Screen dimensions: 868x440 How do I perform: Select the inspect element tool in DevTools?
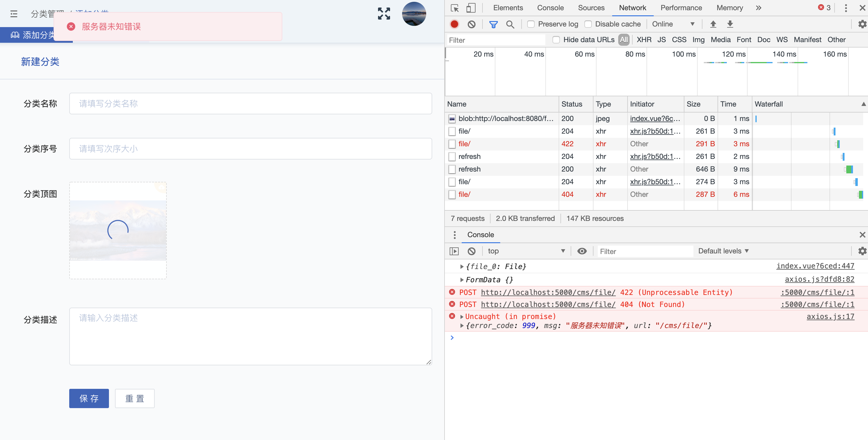(x=454, y=8)
